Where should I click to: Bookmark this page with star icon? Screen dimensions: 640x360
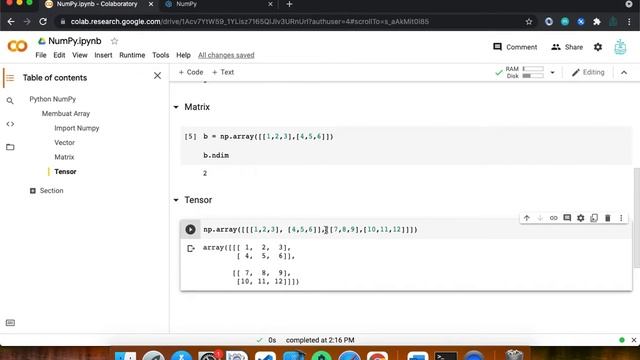[x=529, y=22]
